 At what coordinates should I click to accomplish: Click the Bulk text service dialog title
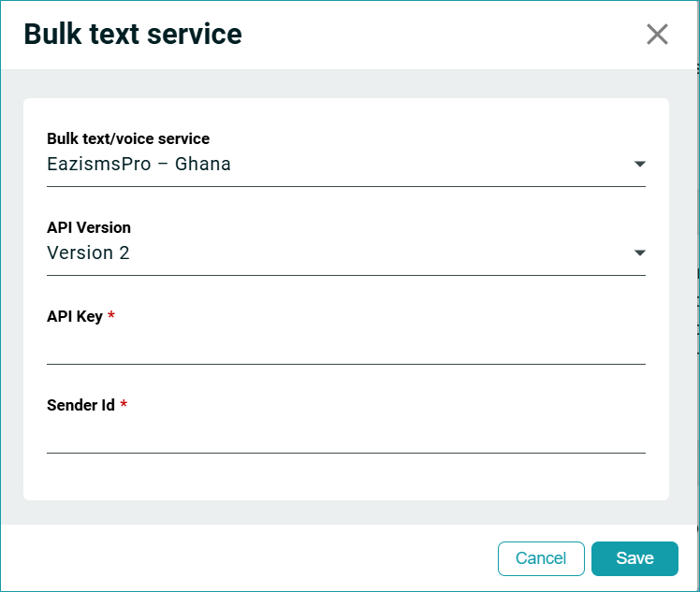[x=133, y=35]
